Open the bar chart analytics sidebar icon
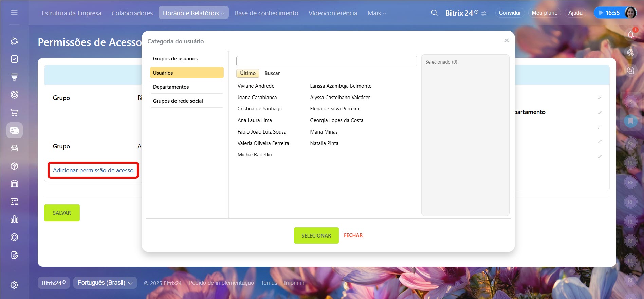This screenshot has height=299, width=644. 14,219
